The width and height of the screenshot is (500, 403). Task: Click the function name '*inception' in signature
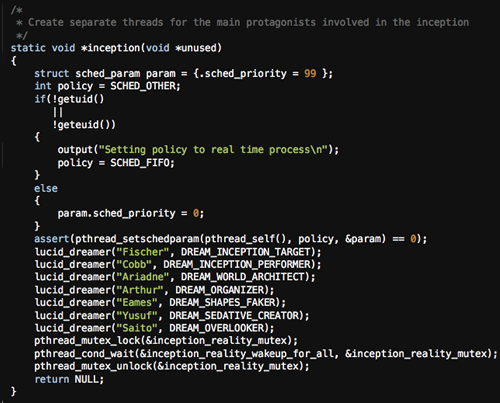111,48
